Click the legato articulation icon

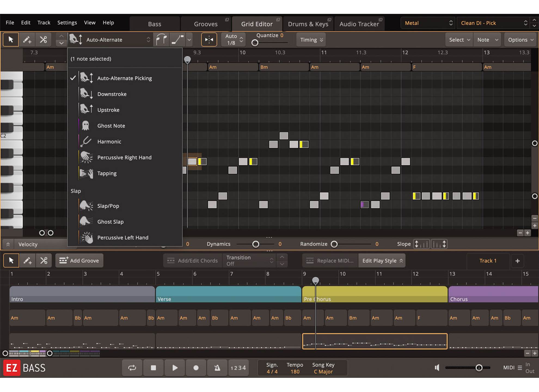(161, 40)
